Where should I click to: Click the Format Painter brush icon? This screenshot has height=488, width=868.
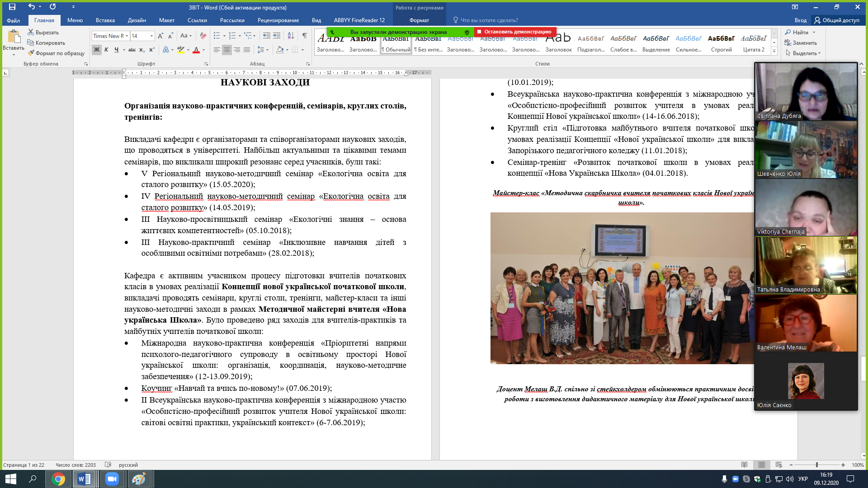[31, 53]
